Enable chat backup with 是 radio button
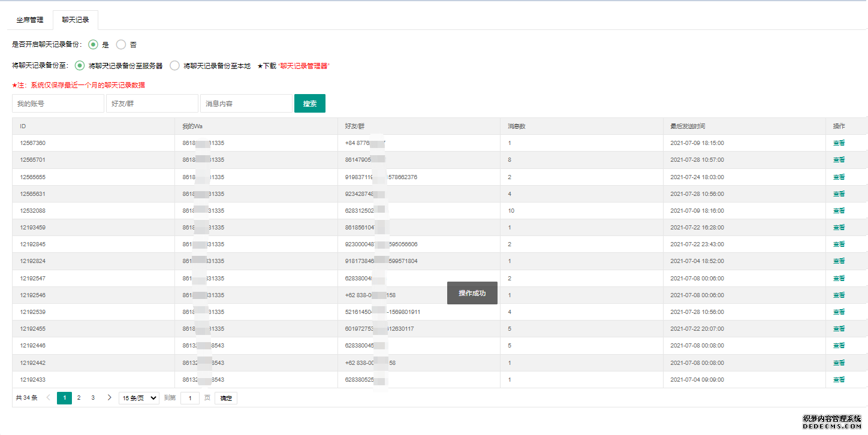This screenshot has height=435, width=868. click(93, 44)
